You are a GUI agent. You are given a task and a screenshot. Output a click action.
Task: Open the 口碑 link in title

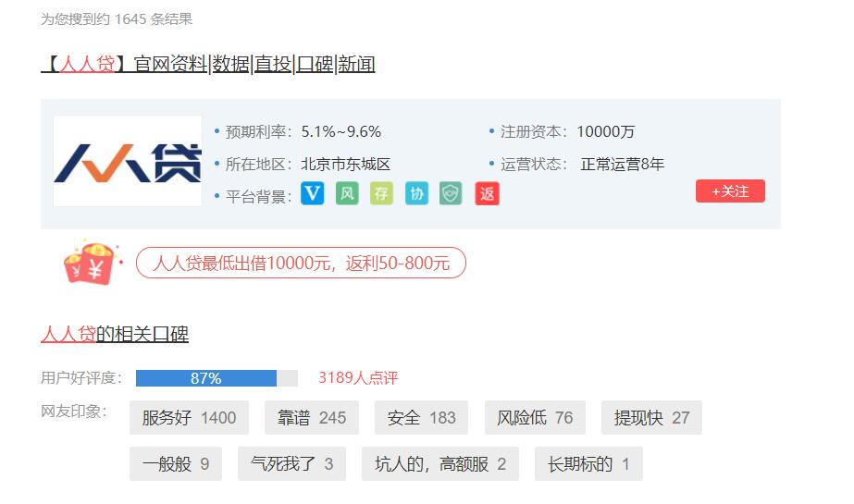pos(315,64)
